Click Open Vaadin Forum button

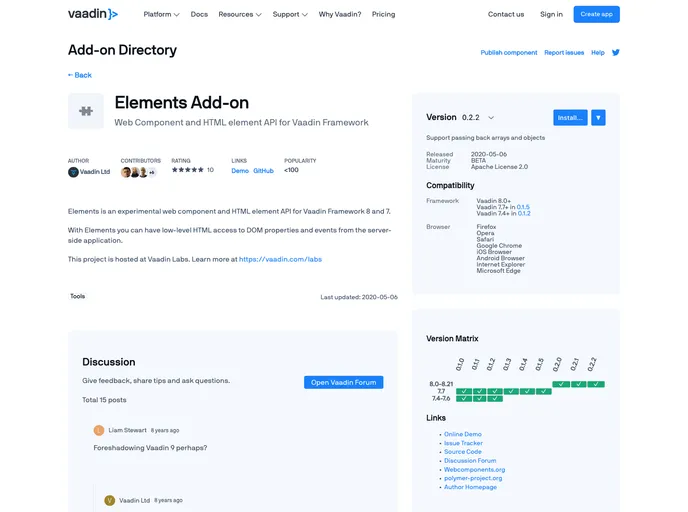344,383
